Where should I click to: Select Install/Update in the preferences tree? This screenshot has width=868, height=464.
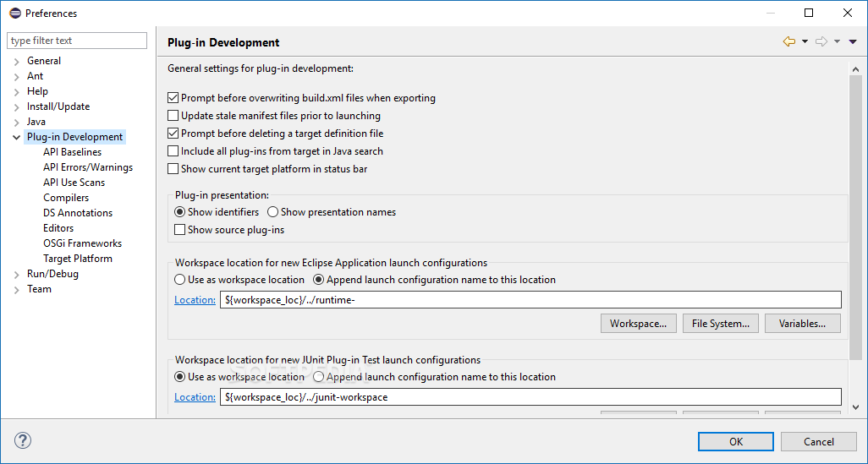58,106
